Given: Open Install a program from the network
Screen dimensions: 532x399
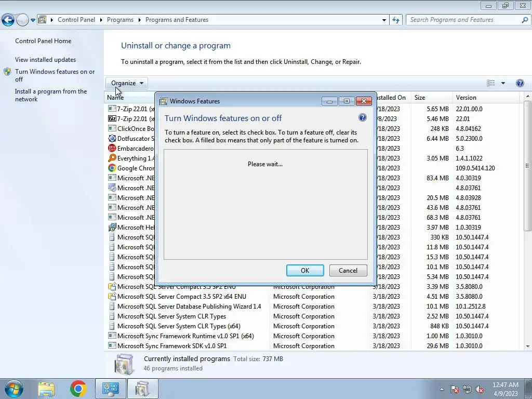Looking at the screenshot, I should click(x=51, y=96).
